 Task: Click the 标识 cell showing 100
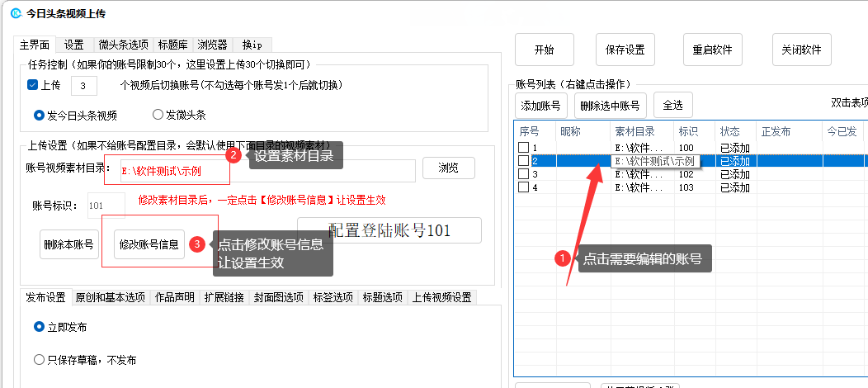[x=694, y=148]
